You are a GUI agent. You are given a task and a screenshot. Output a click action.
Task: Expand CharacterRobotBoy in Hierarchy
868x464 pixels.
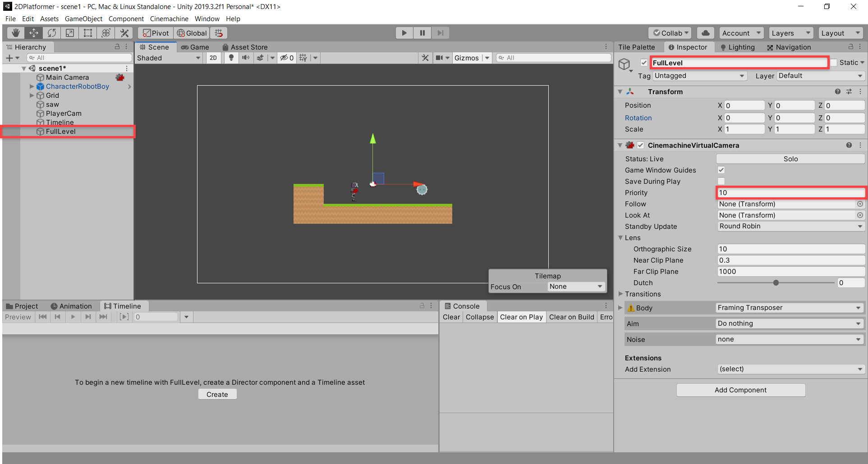click(32, 86)
